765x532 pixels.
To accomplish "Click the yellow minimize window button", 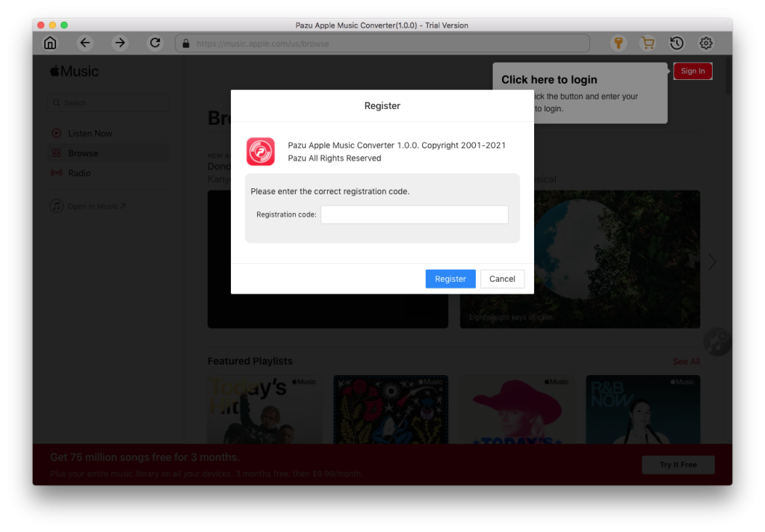I will 52,25.
